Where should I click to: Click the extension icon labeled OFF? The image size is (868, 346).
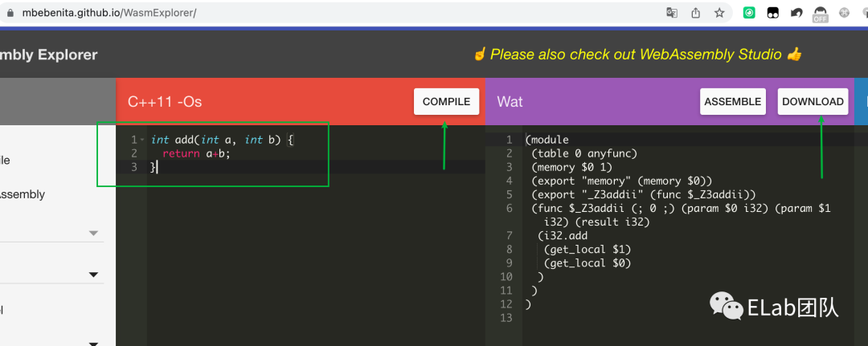(x=820, y=14)
